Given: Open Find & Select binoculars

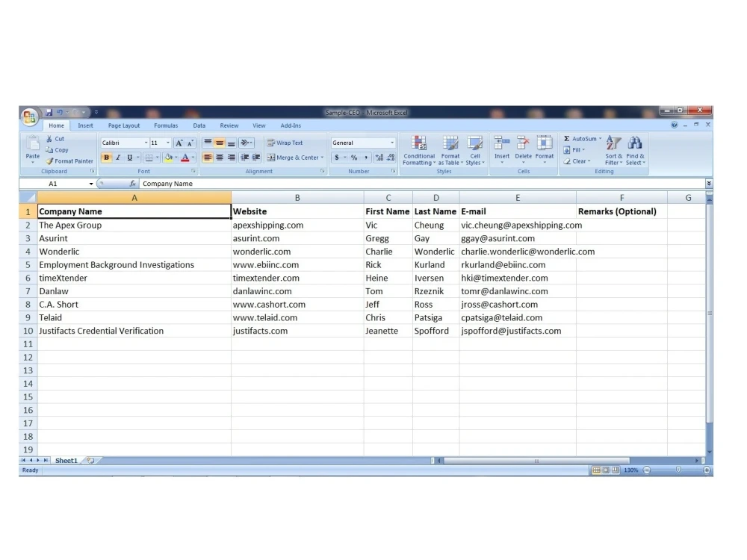Looking at the screenshot, I should (635, 151).
